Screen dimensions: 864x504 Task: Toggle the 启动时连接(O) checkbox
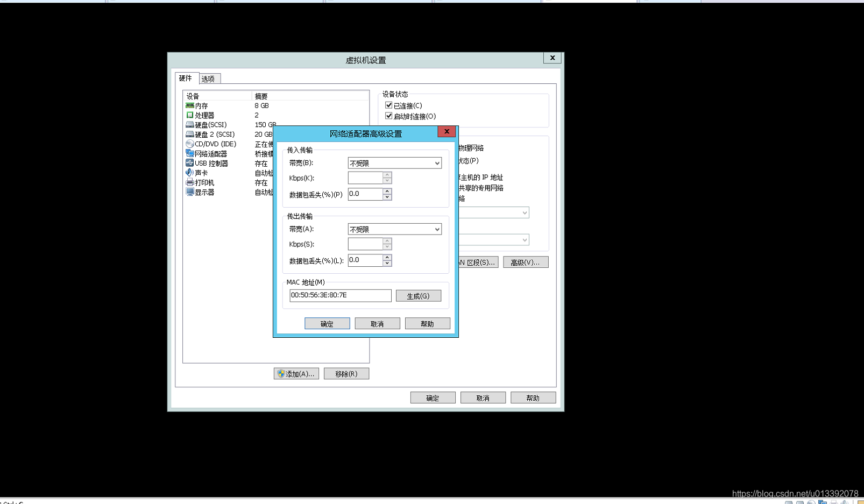point(389,116)
